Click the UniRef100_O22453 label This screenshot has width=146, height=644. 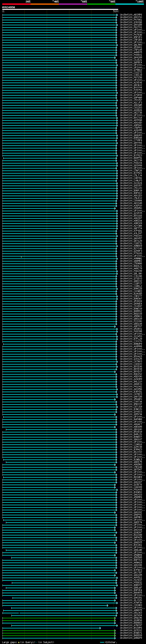coord(131,336)
